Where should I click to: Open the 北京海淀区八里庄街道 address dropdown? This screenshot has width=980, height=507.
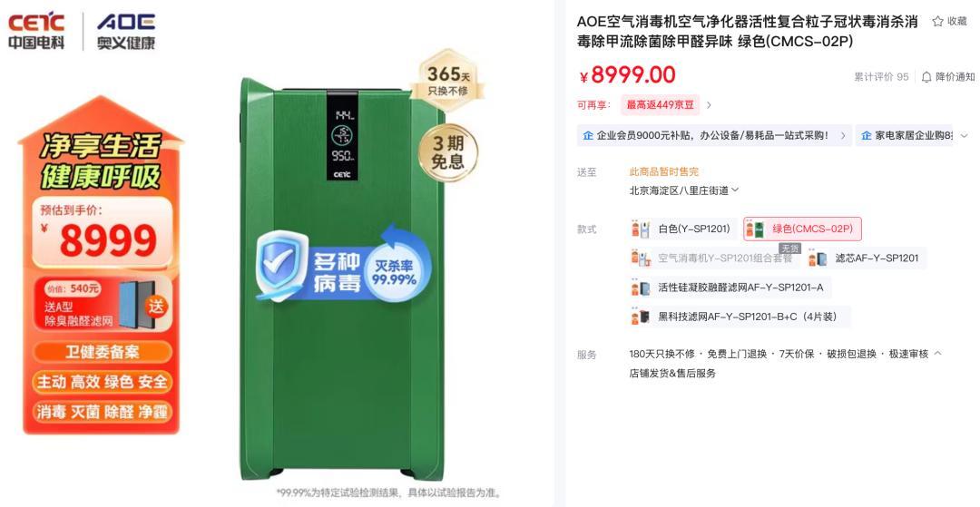pyautogui.click(x=684, y=190)
